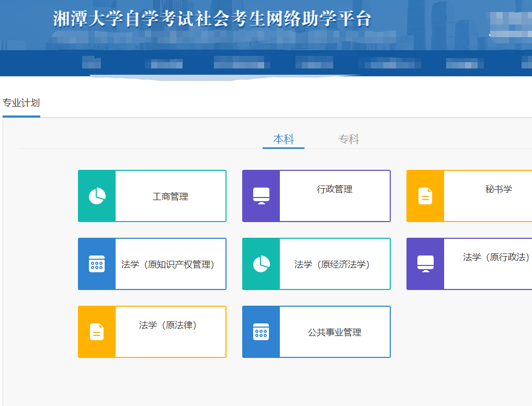532x406 pixels.
Task: Open the 工商管理 major plan
Action: pyautogui.click(x=152, y=196)
